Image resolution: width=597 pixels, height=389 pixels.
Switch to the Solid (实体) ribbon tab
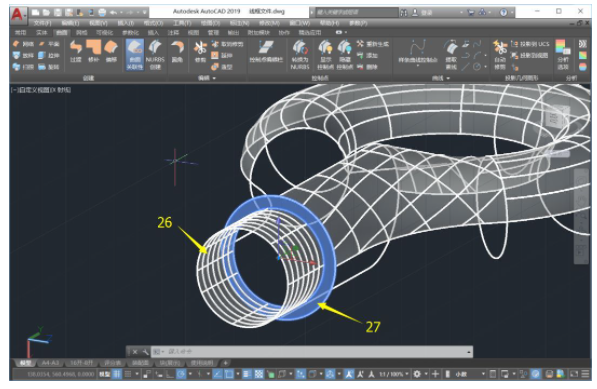(41, 33)
